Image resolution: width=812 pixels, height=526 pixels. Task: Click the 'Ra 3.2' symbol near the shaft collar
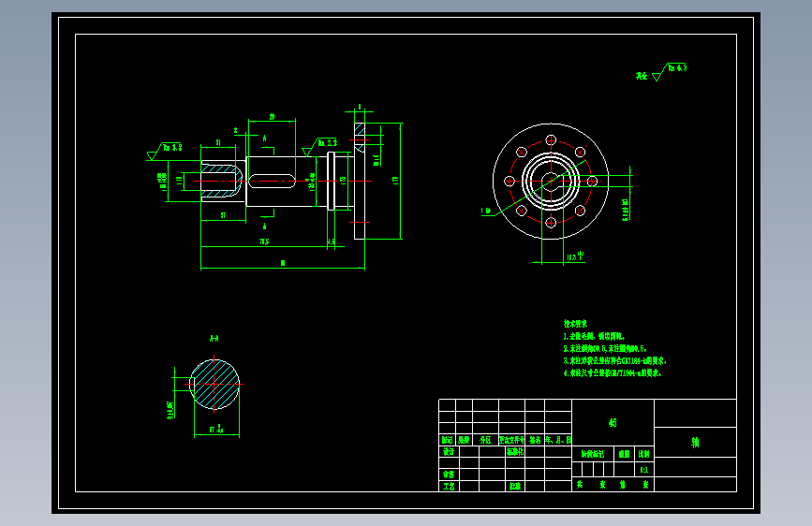[x=320, y=146]
